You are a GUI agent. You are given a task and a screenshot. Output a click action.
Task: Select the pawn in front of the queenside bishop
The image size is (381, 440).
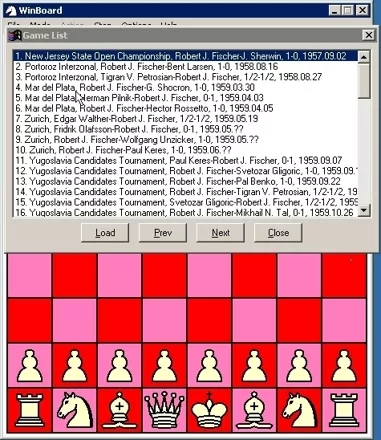(x=119, y=366)
